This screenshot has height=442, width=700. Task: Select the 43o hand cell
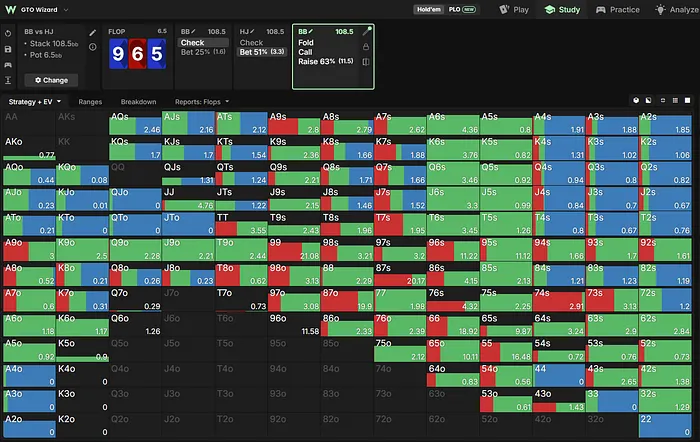point(559,400)
